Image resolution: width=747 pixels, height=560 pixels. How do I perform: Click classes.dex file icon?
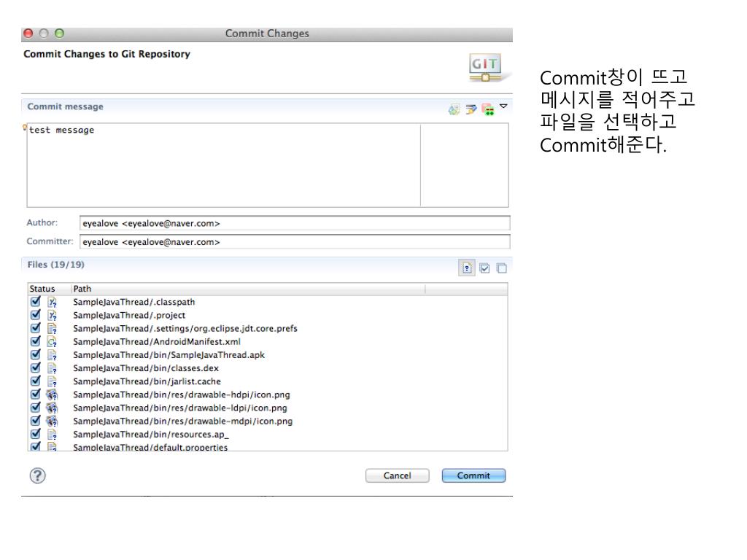click(52, 368)
